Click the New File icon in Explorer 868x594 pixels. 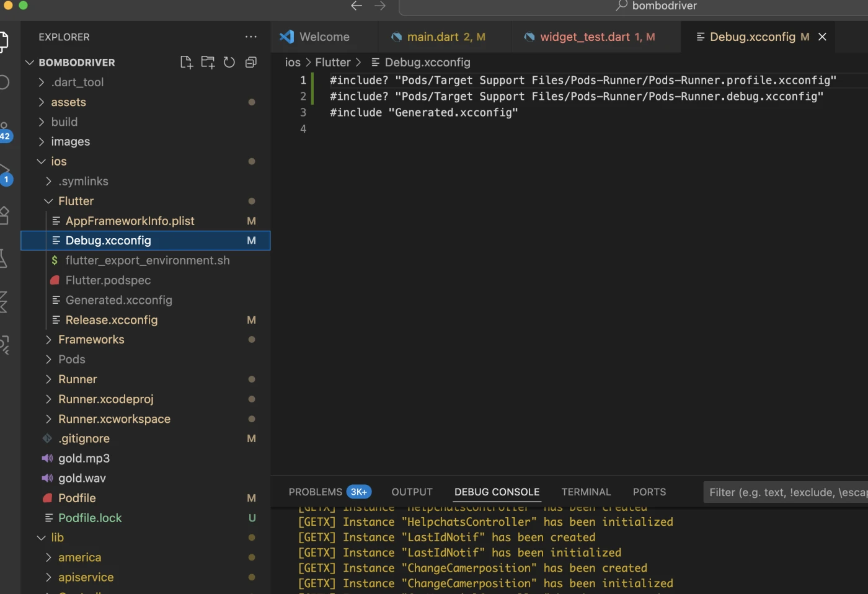point(186,62)
